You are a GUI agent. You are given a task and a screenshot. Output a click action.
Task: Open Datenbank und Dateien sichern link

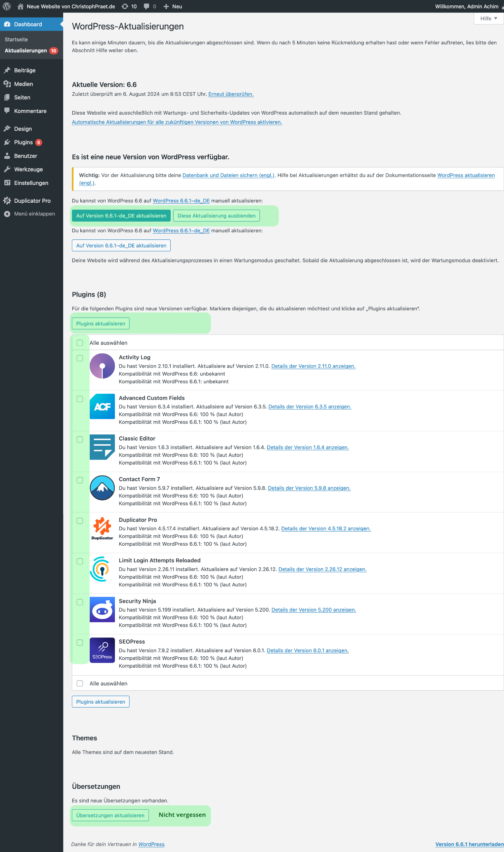tap(228, 176)
